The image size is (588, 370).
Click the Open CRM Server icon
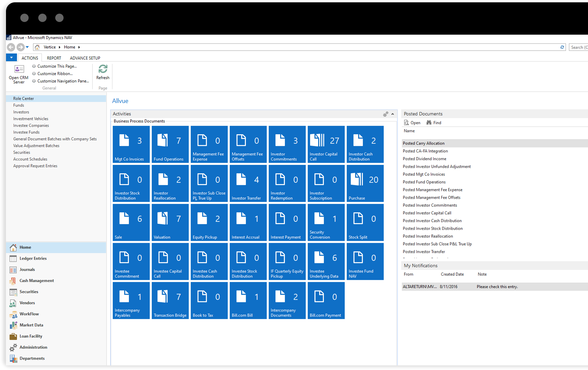[19, 69]
